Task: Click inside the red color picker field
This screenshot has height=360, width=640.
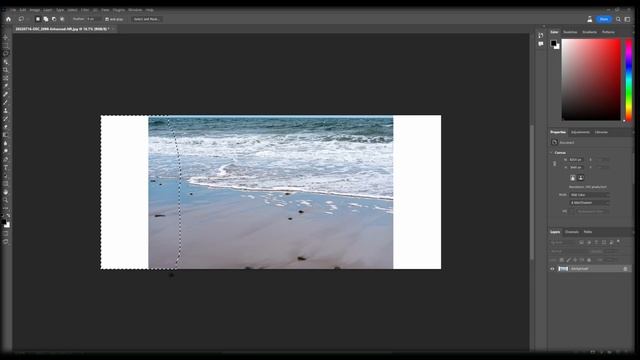Action: [591, 80]
